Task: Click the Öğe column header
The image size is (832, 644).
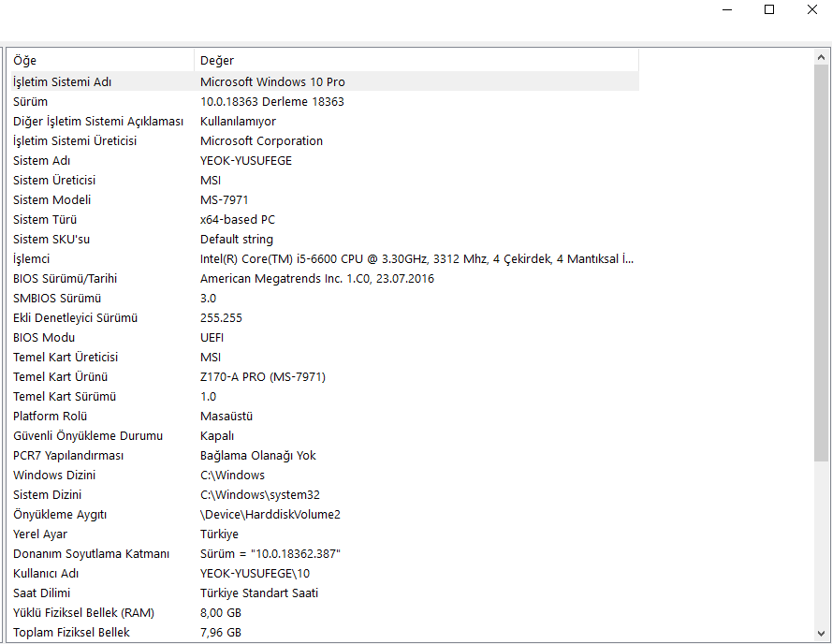Action: (103, 61)
